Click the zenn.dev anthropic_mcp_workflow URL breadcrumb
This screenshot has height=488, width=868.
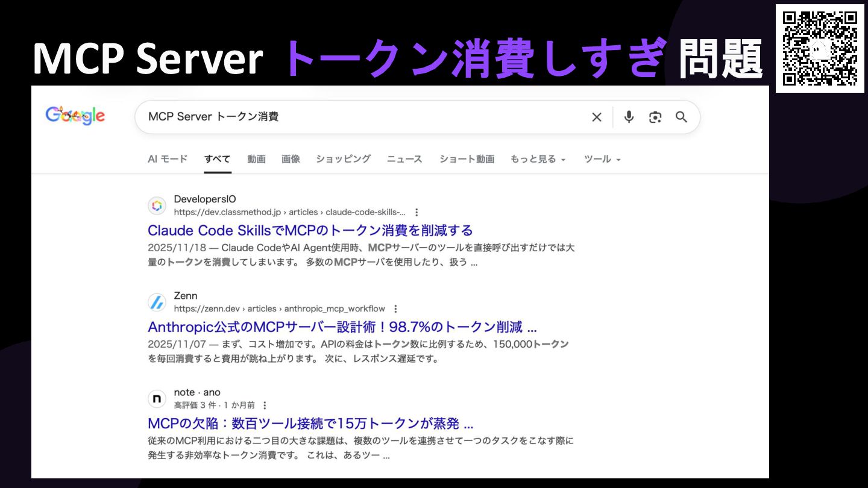click(x=280, y=308)
